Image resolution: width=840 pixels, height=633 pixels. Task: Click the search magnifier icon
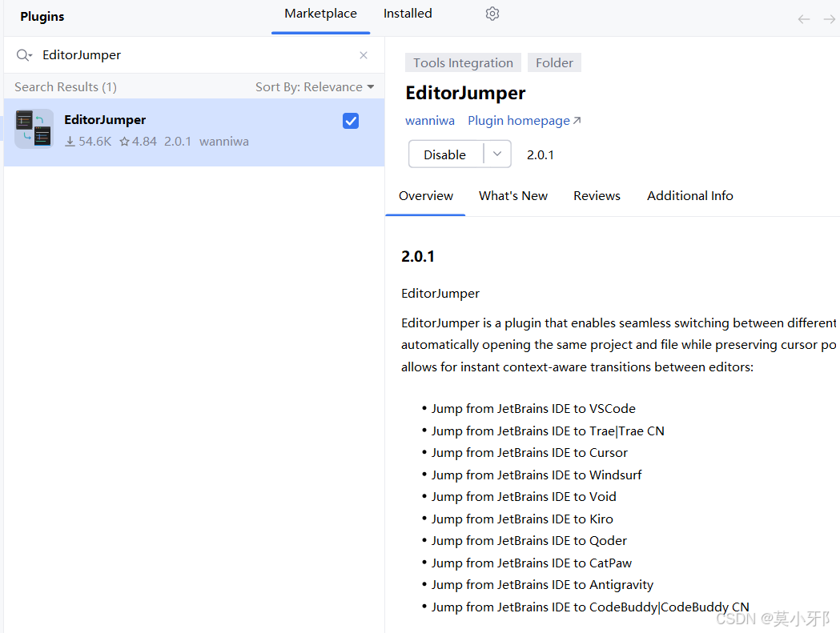tap(23, 55)
